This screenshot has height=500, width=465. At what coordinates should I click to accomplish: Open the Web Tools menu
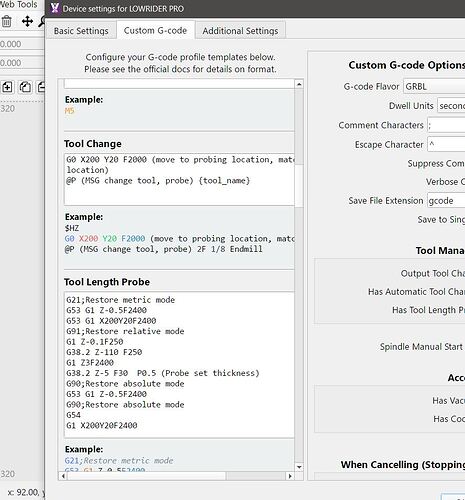click(x=18, y=5)
